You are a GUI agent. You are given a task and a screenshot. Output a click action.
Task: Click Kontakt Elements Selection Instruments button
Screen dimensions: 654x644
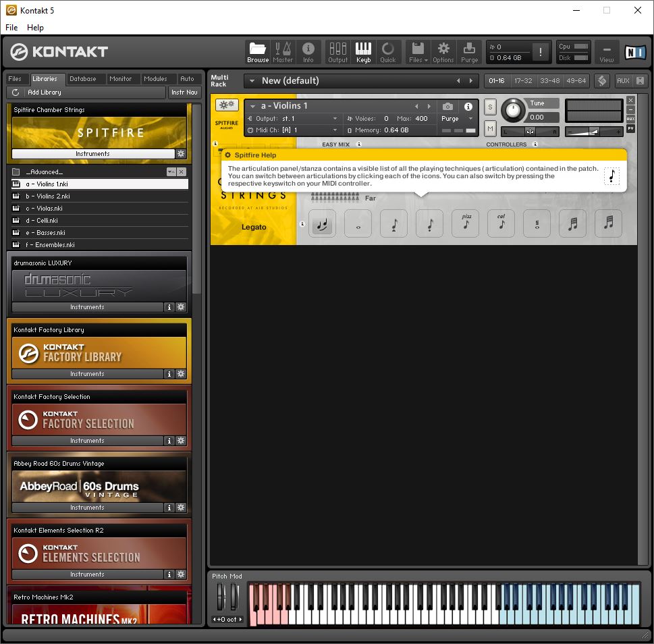(x=87, y=574)
